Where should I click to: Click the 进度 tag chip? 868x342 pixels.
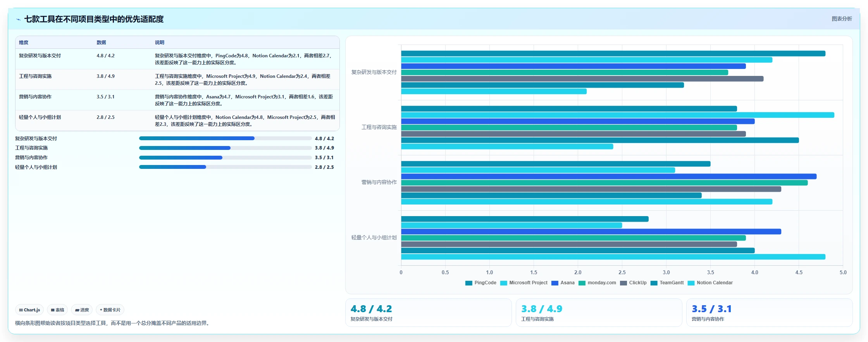[82, 310]
